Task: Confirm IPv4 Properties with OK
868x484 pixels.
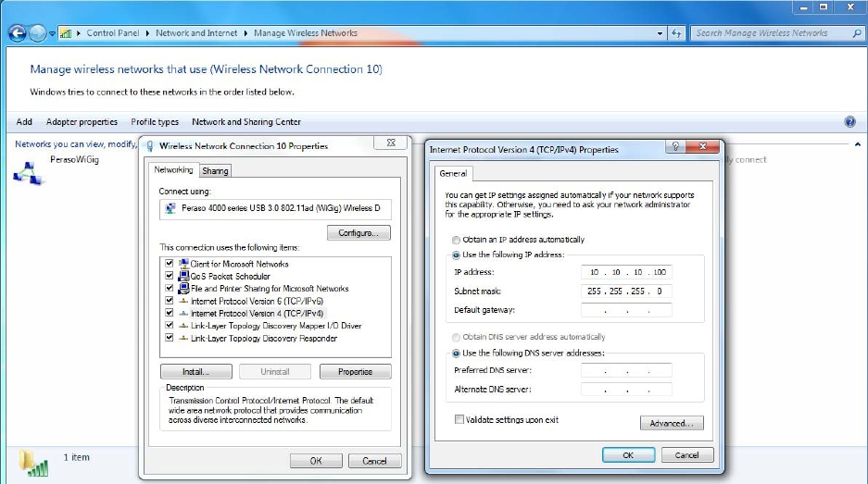Action: pyautogui.click(x=628, y=455)
